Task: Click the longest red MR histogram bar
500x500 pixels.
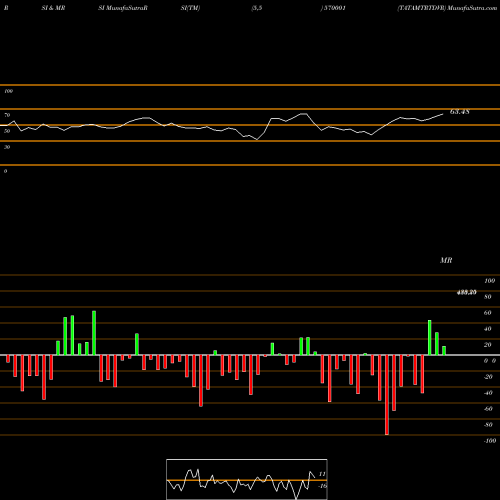Action: point(387,395)
